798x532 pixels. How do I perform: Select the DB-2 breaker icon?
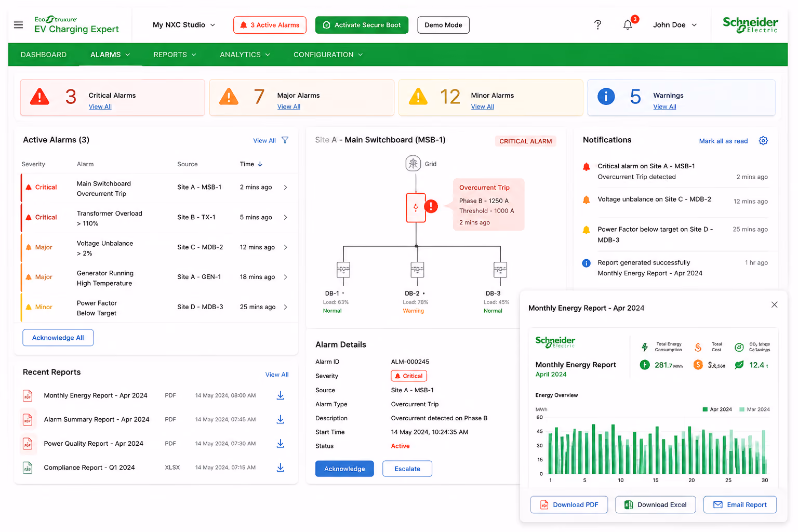pos(417,270)
